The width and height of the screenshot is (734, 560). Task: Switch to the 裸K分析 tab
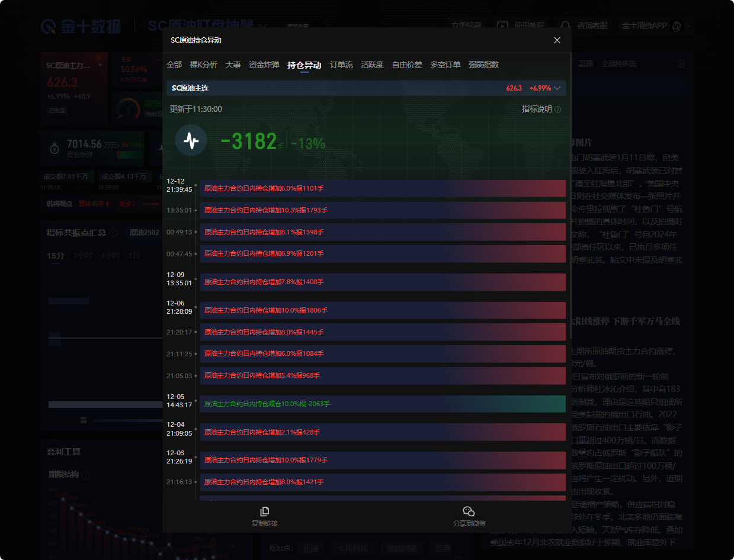204,65
